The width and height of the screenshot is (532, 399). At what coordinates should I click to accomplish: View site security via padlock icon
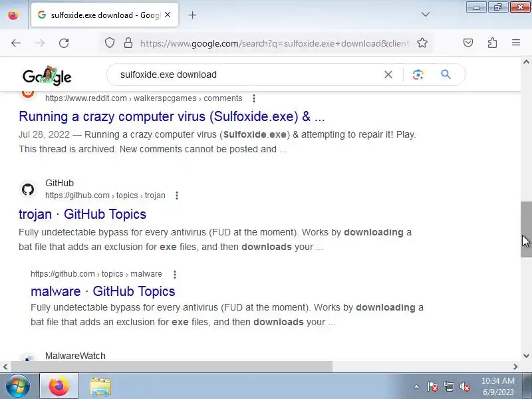coord(128,43)
